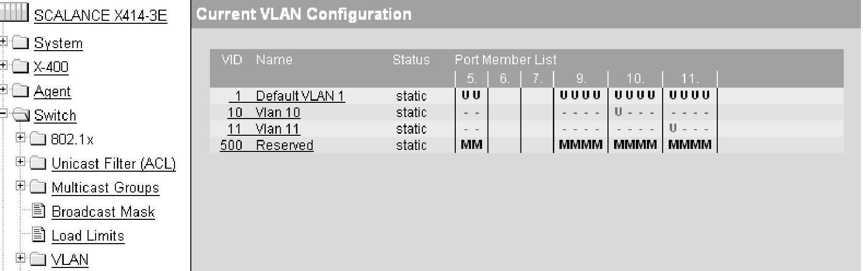Click the open Switch folder icon

coord(21,115)
